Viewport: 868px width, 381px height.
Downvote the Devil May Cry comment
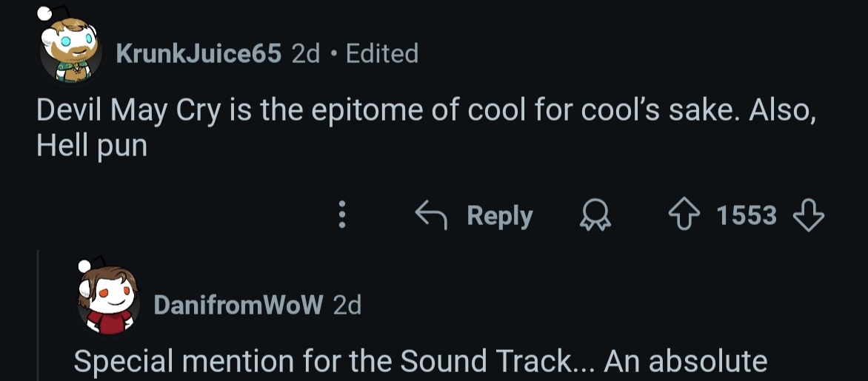tap(808, 216)
